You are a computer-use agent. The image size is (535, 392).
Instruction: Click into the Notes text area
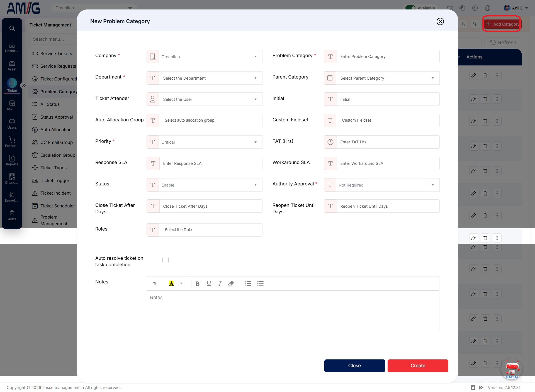pos(293,310)
